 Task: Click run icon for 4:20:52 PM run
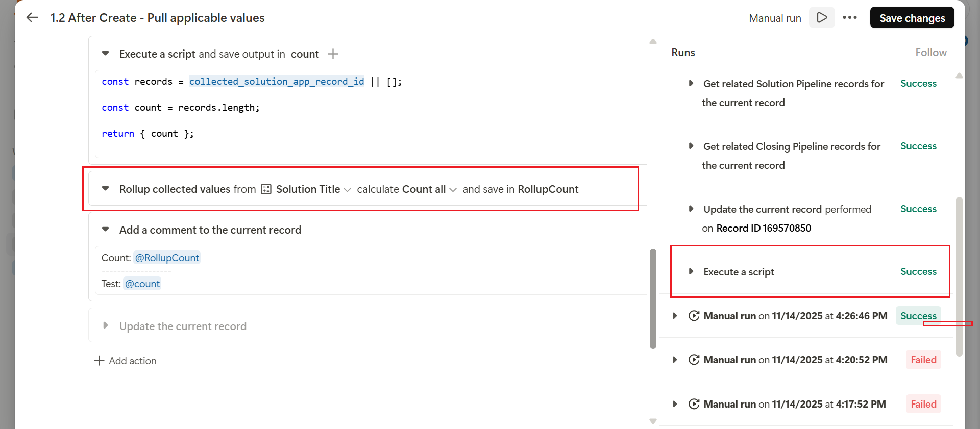pyautogui.click(x=694, y=360)
